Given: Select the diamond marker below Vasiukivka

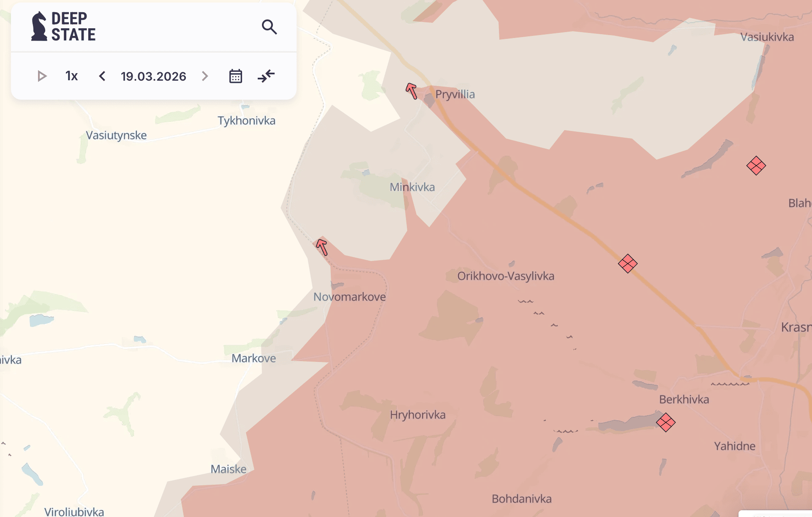Looking at the screenshot, I should 756,166.
